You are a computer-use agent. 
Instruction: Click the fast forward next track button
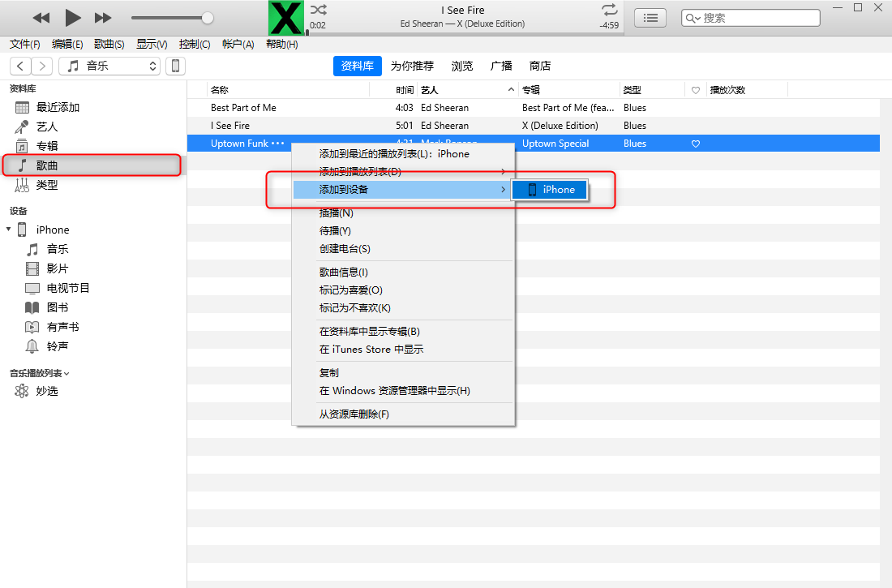[x=103, y=18]
